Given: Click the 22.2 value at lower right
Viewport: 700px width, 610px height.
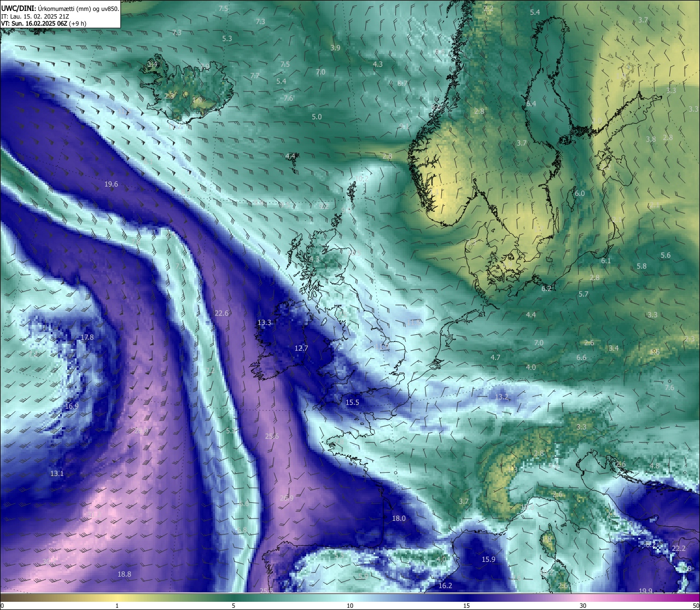Looking at the screenshot, I should pyautogui.click(x=679, y=548).
